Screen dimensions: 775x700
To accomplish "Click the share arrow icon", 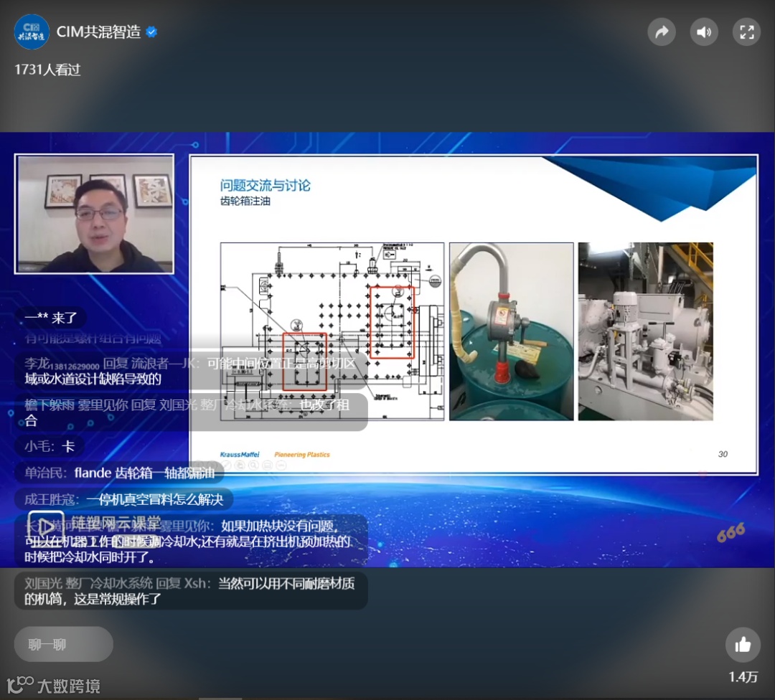I will pos(662,32).
